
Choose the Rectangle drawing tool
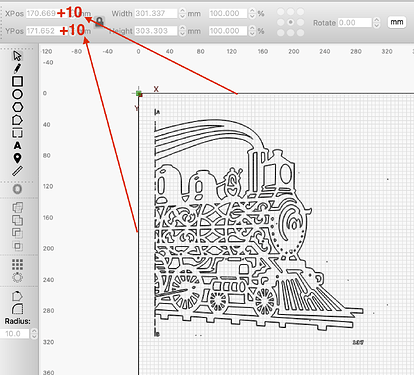coord(17,81)
